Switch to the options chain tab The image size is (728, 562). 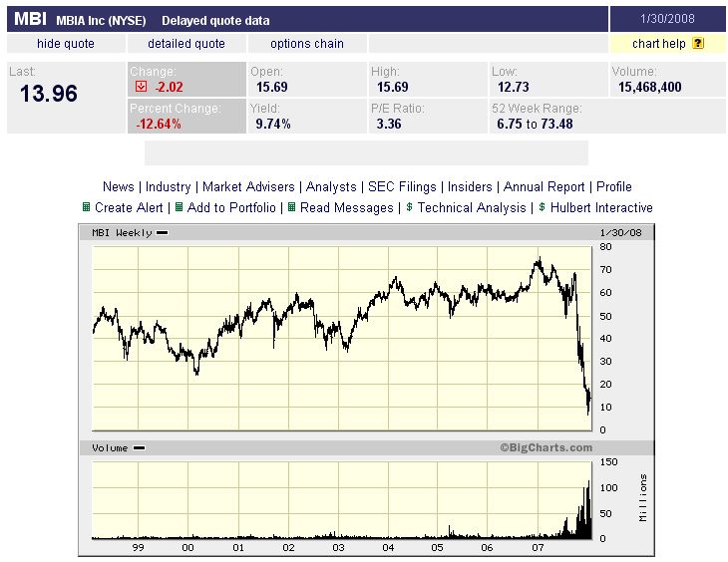click(x=306, y=44)
